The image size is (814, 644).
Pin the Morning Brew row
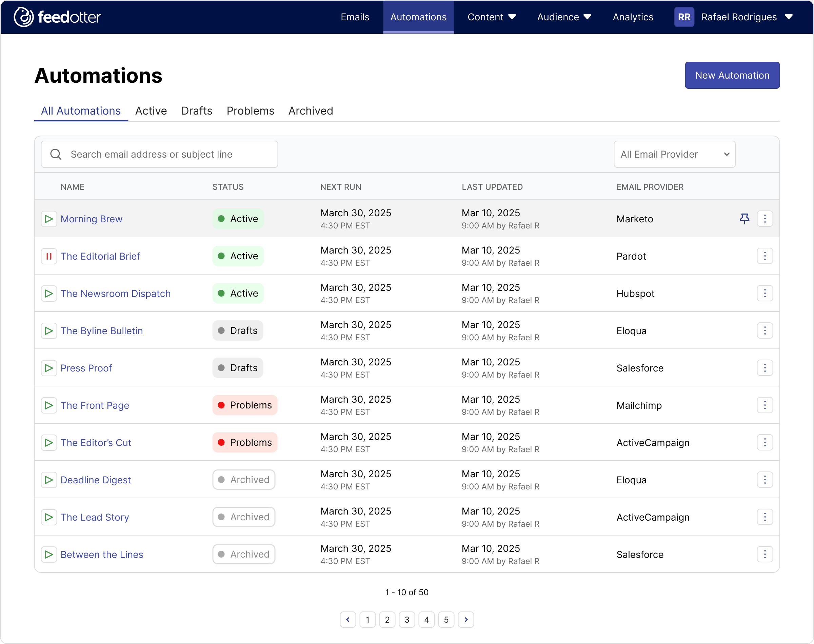coord(744,219)
